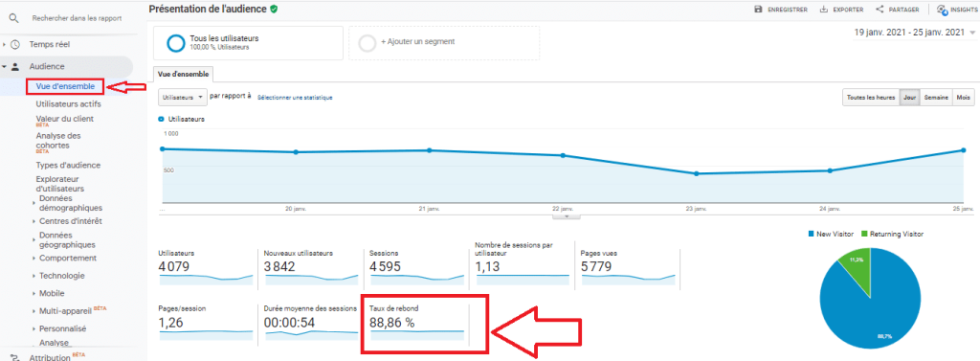Open the Attribution section
The image size is (980, 361).
coord(50,357)
